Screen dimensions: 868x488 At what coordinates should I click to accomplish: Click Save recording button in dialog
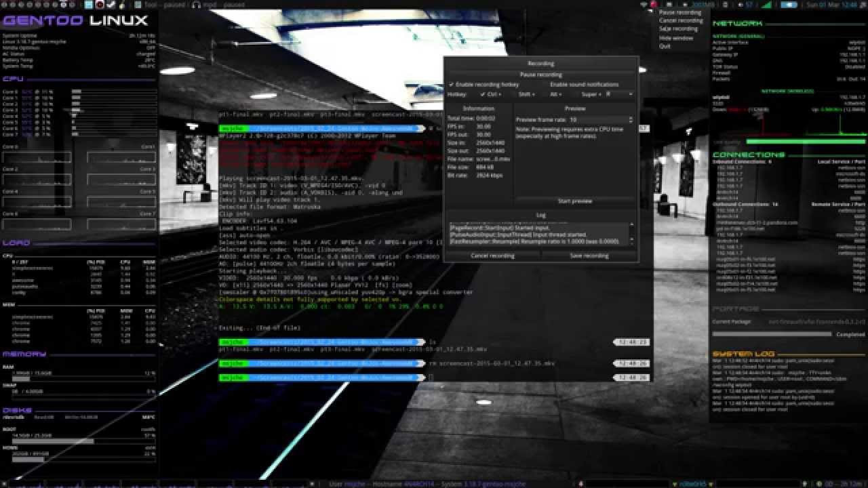[589, 256]
